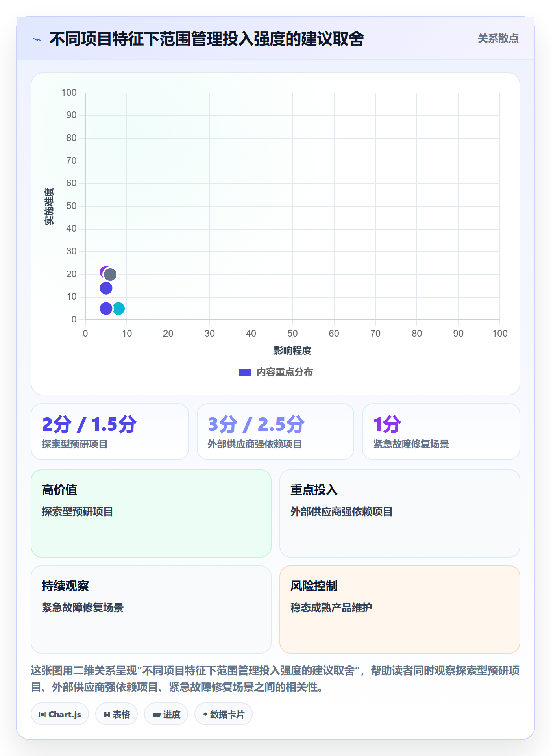Click the 表格 tag chip
This screenshot has width=551, height=756.
point(116,714)
